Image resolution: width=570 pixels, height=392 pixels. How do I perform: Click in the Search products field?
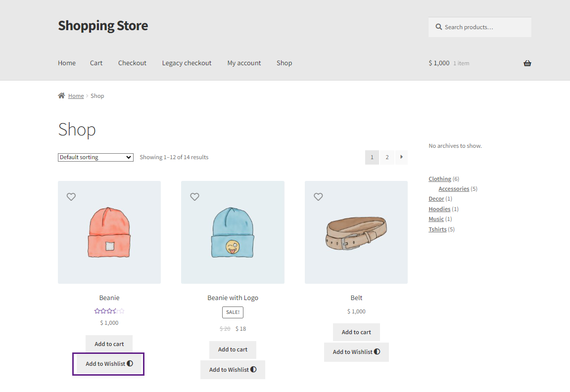pos(480,27)
